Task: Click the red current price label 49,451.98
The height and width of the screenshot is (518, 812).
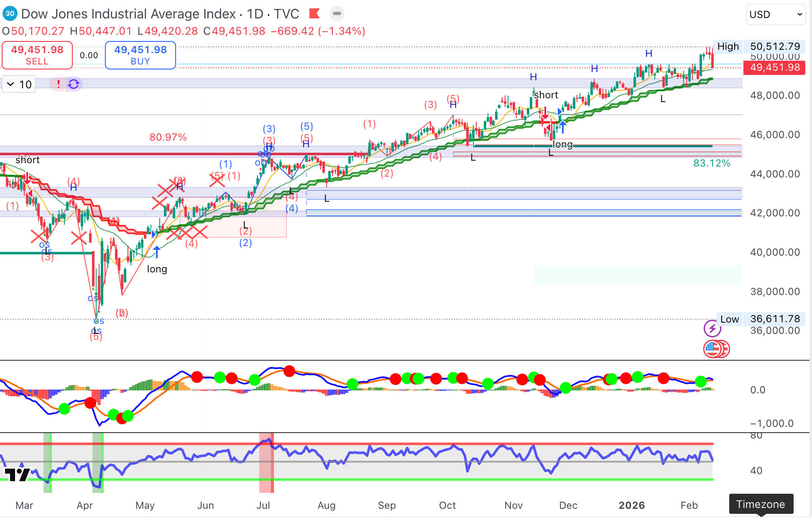Action: click(774, 67)
